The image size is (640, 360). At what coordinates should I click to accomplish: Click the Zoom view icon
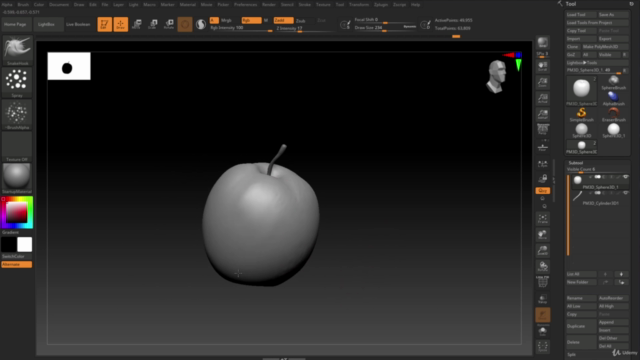(x=542, y=82)
